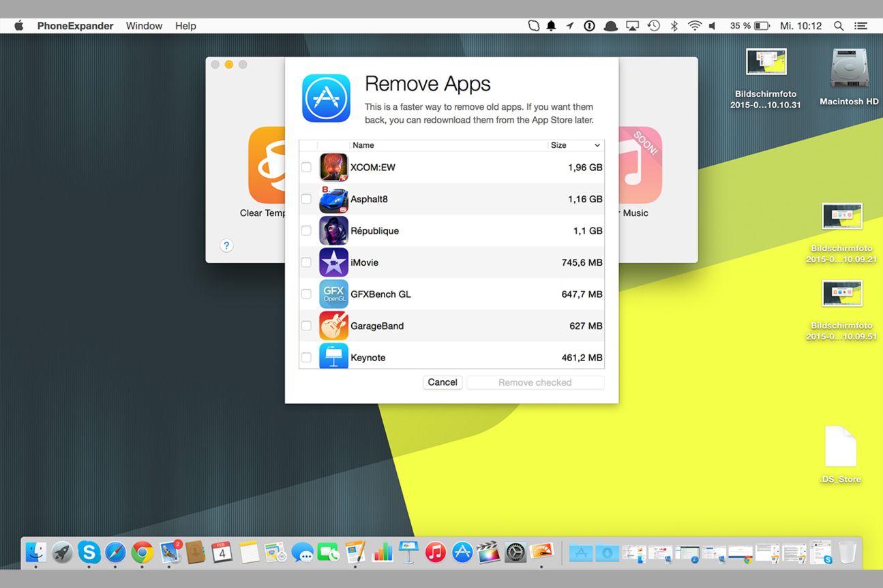Select the GarageBand app icon
Viewport: 883px width, 588px height.
pyautogui.click(x=333, y=326)
